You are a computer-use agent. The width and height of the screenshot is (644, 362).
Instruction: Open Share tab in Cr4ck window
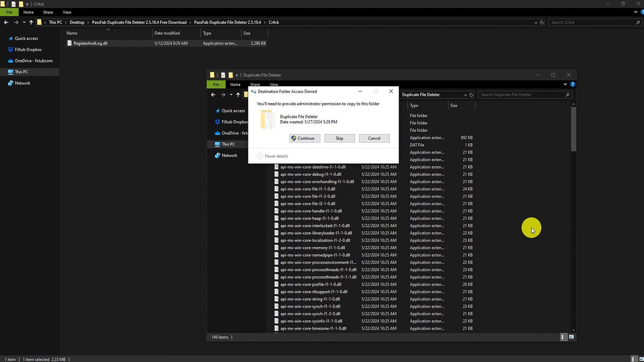pos(48,12)
